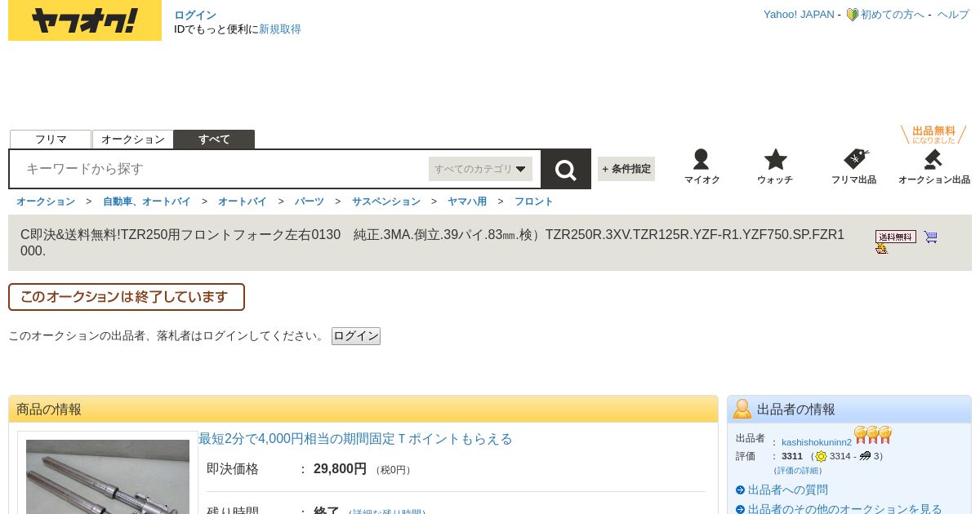The height and width of the screenshot is (514, 980).
Task: Open seller kashishokuninn2 profile link
Action: click(x=817, y=442)
